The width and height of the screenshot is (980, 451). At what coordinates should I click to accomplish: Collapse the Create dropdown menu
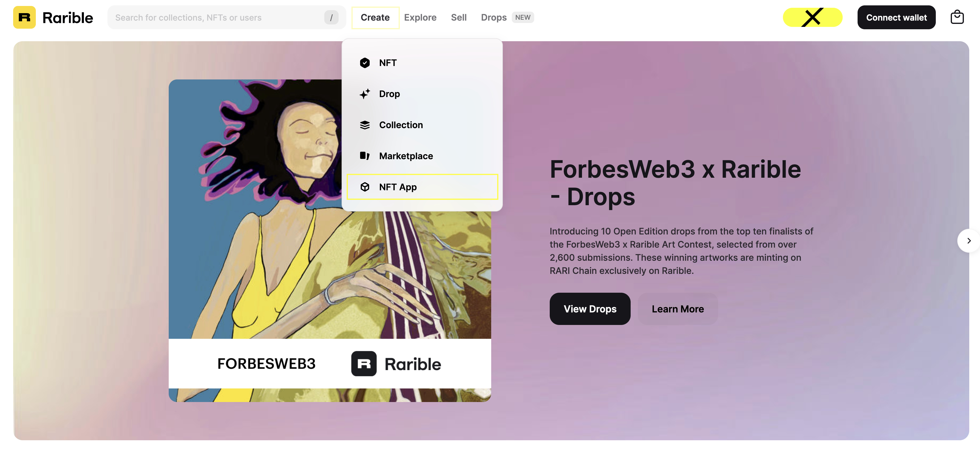(375, 18)
